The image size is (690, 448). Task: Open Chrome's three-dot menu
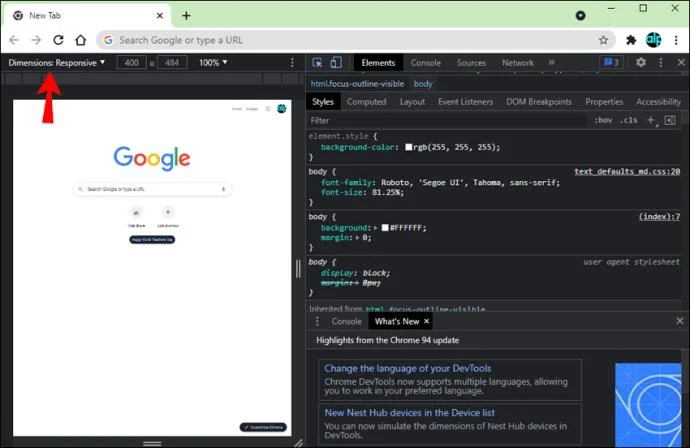676,40
